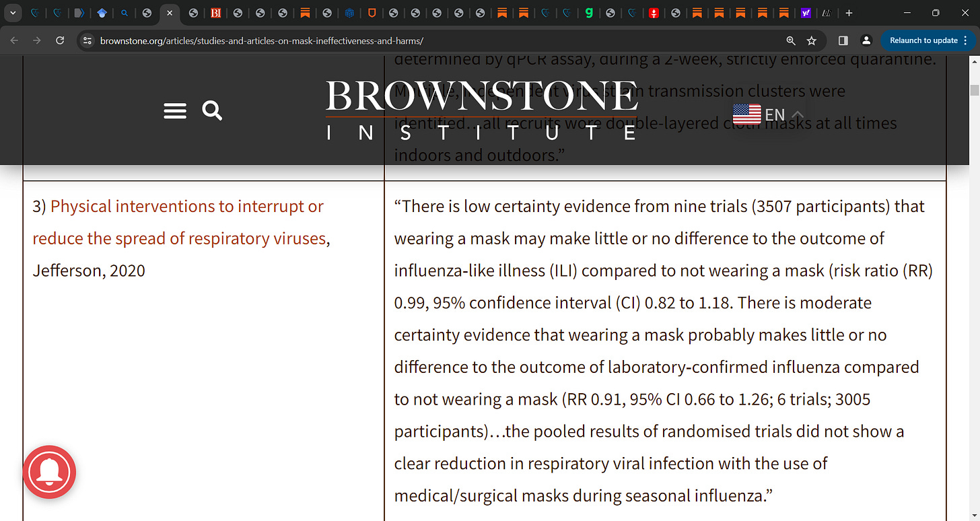Switch to the green g favicon tab
This screenshot has width=980, height=521.
[589, 13]
